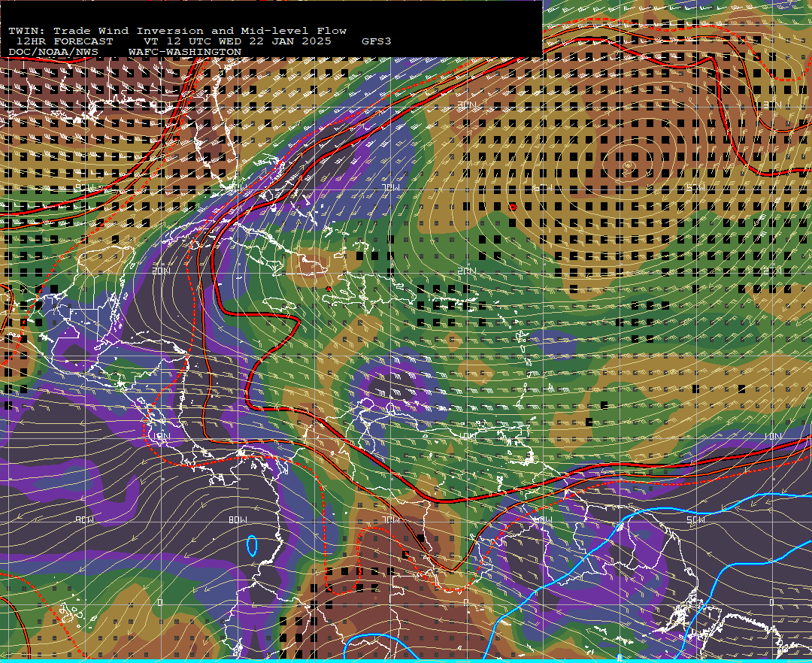812x663 pixels.
Task: Click the '10N' label over Costa Rica
Action: coord(161,437)
